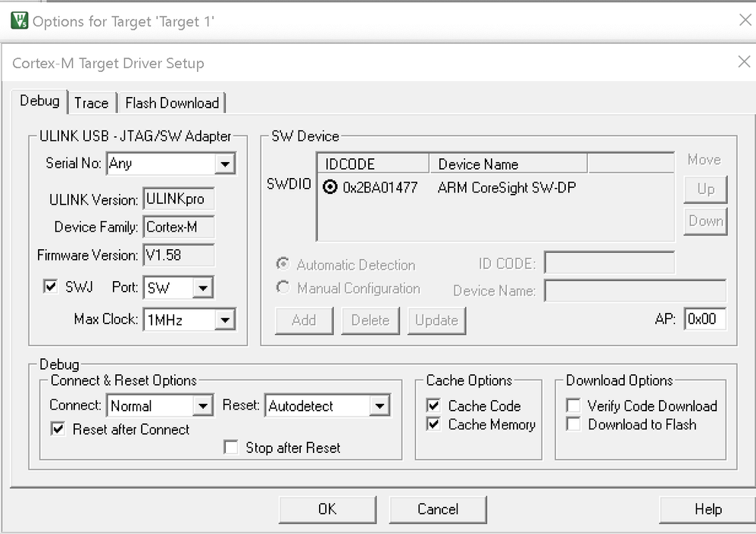Switch to the Debug tab
Viewport: 756px width, 534px height.
[39, 101]
